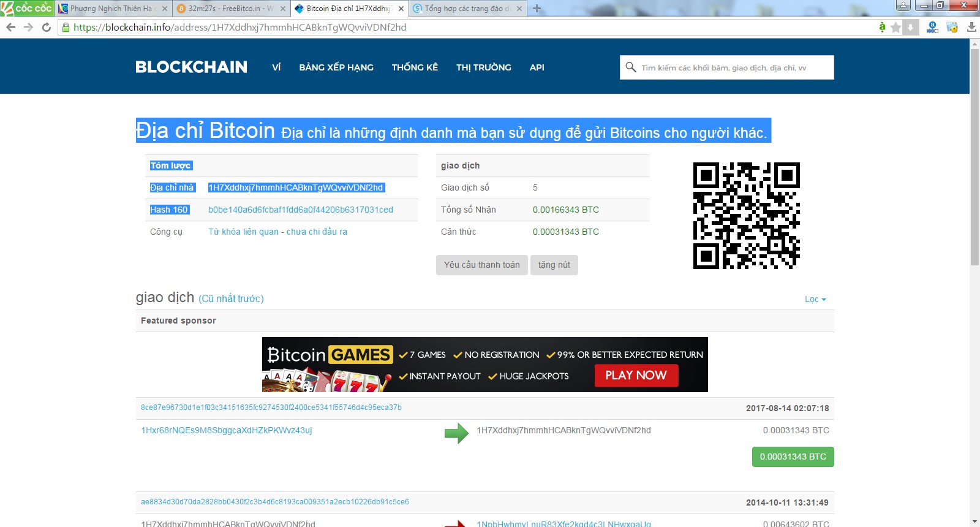Click the highlighted Tóm lược table header
The height and width of the screenshot is (527, 980).
pos(171,165)
